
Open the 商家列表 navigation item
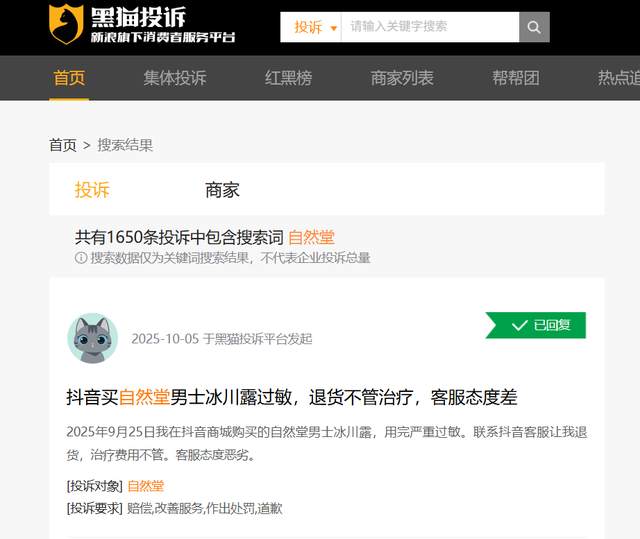click(x=402, y=78)
